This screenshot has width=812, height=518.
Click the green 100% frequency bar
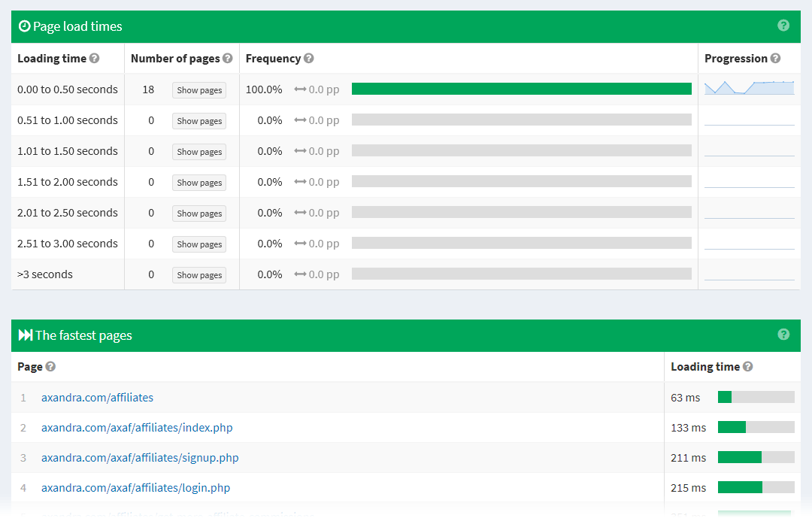522,89
